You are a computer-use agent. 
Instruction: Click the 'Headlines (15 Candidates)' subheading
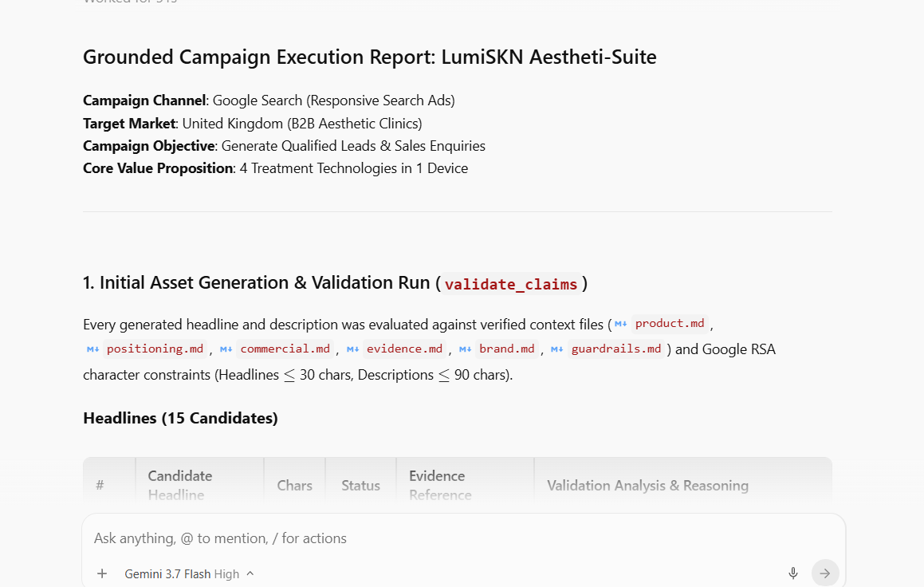click(180, 419)
